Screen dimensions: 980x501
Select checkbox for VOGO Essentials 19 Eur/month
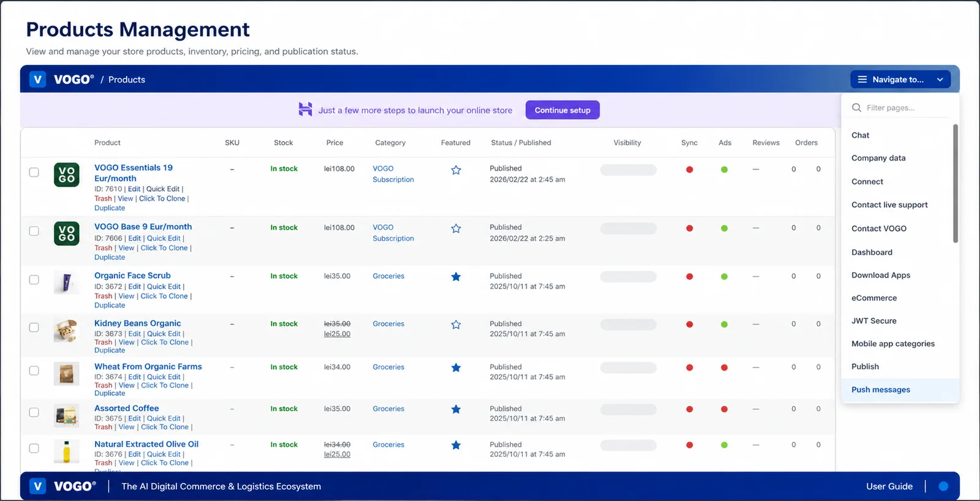(34, 172)
